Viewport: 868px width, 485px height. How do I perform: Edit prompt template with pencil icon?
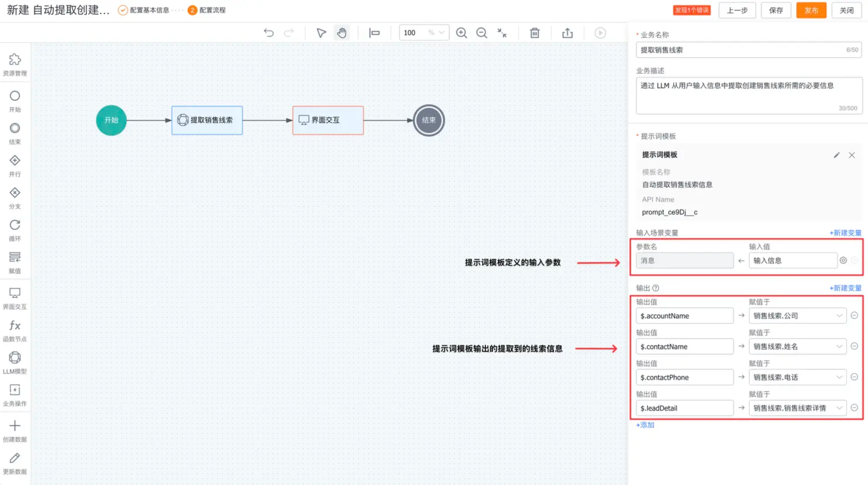(x=837, y=155)
